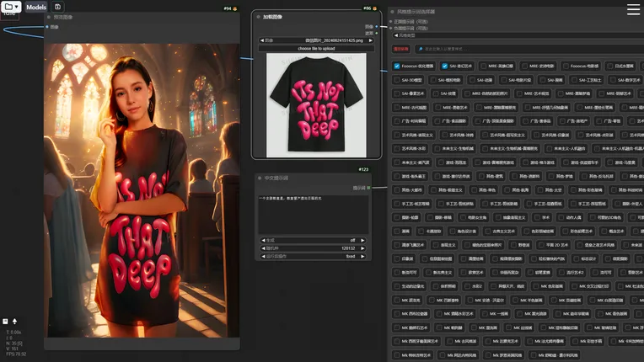Click the spade icon above the stats
The image size is (644, 362).
click(x=14, y=322)
